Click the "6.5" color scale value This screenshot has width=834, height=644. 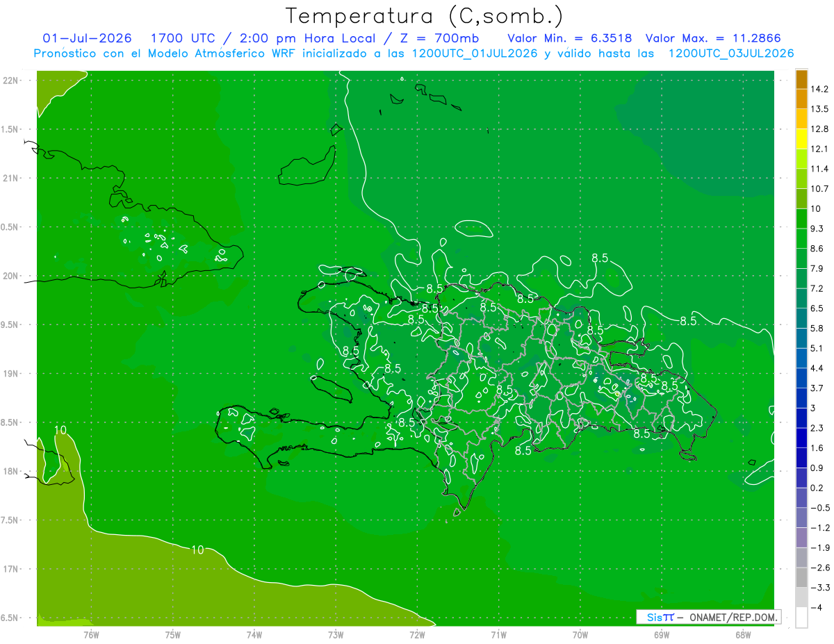click(x=817, y=308)
